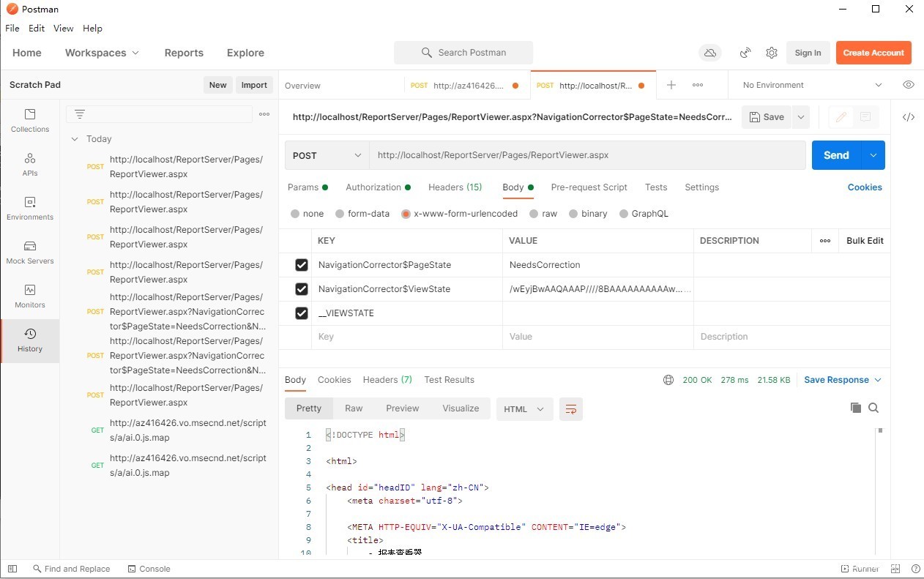Click the request URL input field

586,155
